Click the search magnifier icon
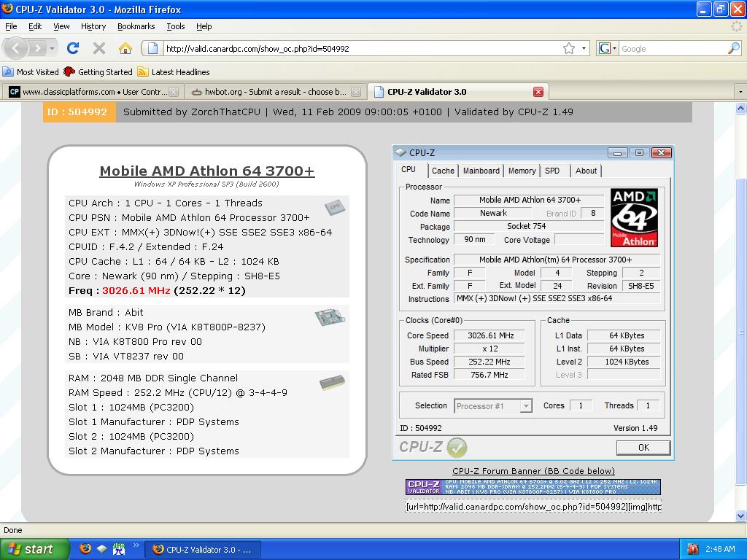This screenshot has height=560, width=747. point(734,48)
